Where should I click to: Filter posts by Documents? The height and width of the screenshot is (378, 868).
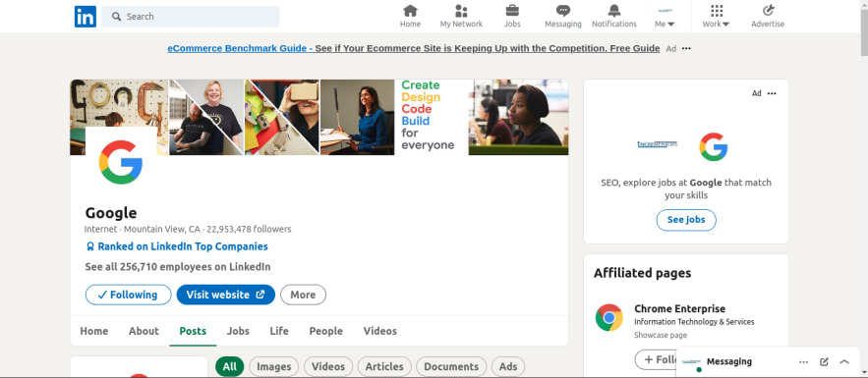click(451, 366)
